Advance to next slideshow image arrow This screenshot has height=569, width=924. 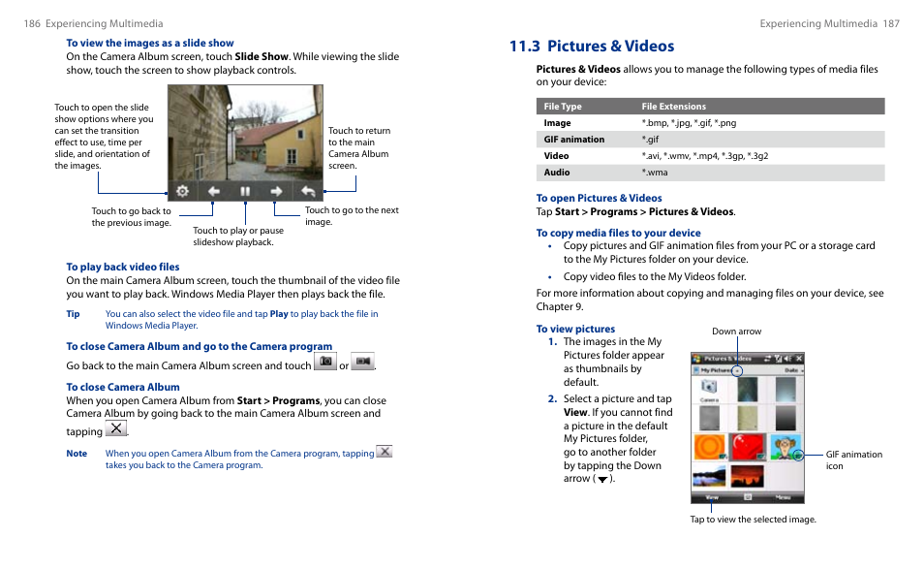(x=276, y=191)
